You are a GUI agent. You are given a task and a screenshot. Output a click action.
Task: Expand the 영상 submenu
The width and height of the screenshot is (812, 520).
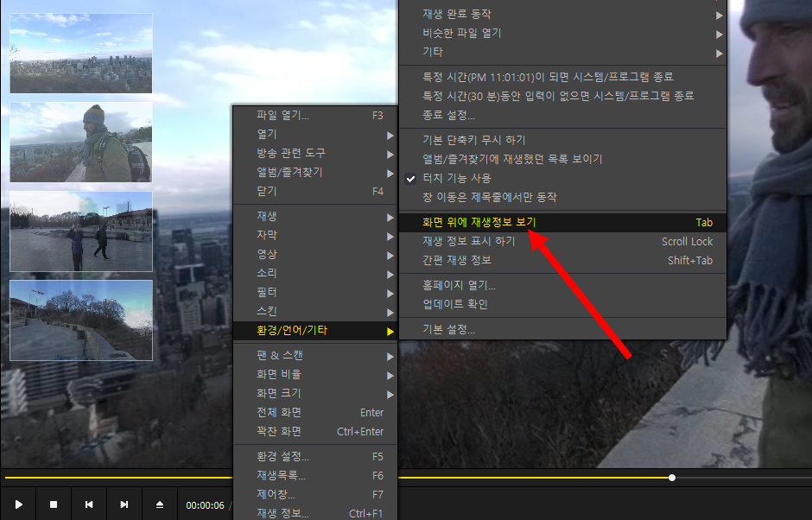click(315, 255)
